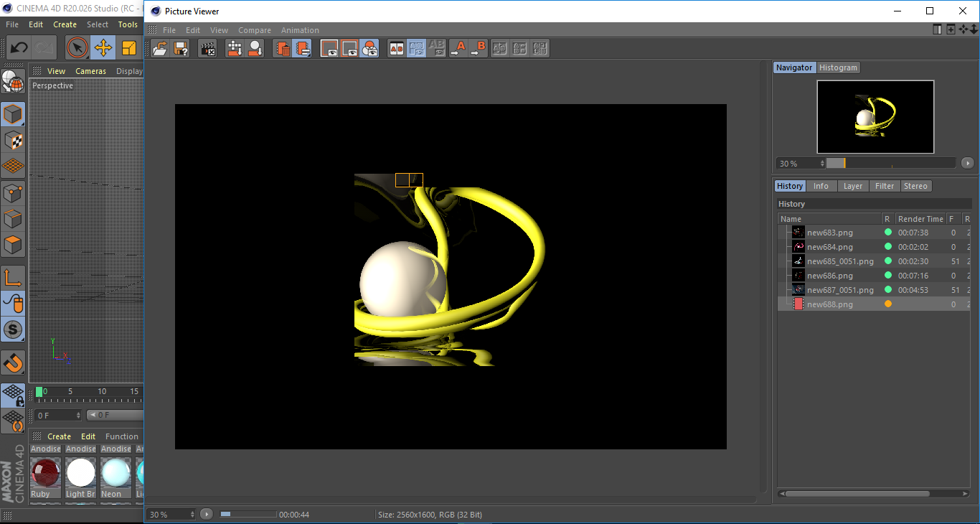Switch to Info tab
980x524 pixels.
tap(821, 186)
